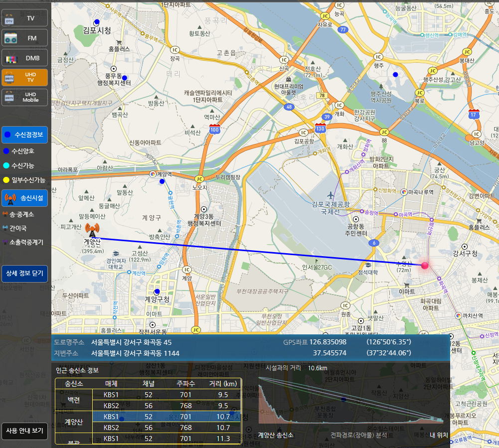Select the DMB broadcast mode
This screenshot has height=448, width=499.
pyautogui.click(x=24, y=58)
